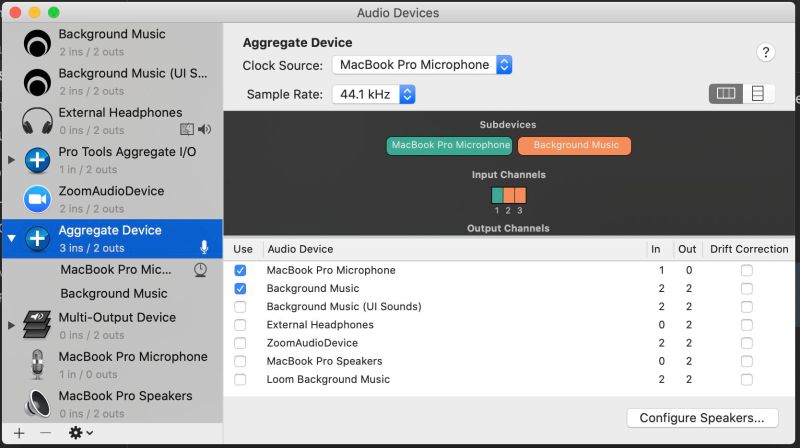Enable Drift Correction for MacBook Pro Speakers
The width and height of the screenshot is (800, 448).
coord(747,361)
